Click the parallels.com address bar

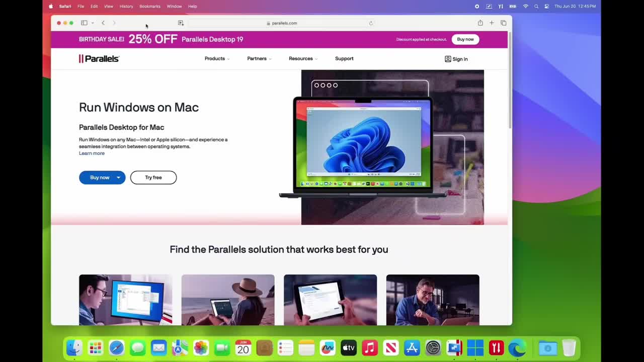tap(282, 23)
